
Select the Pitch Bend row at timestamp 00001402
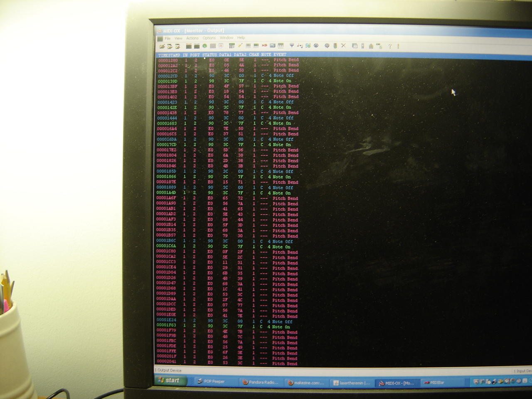[x=228, y=97]
